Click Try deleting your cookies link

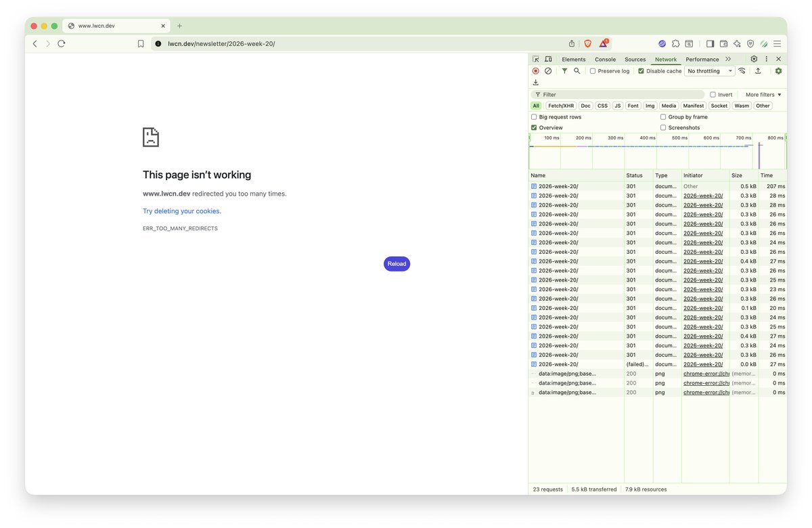(x=182, y=211)
